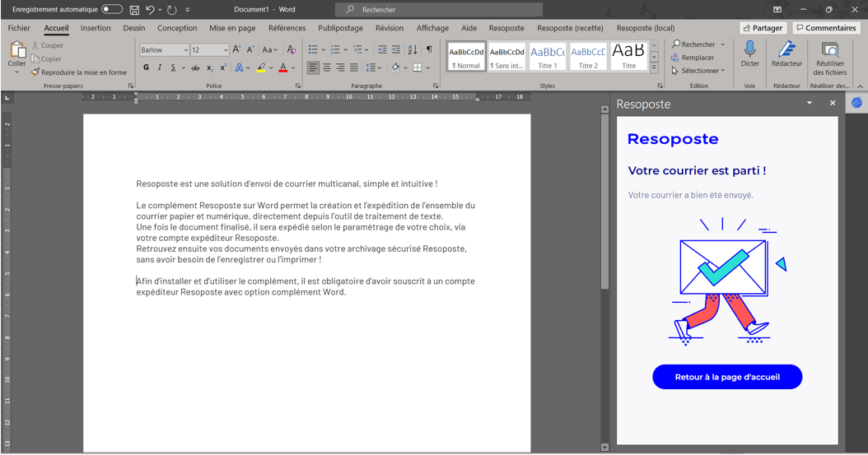Viewport: 868px width, 455px height.
Task: Open the Aa change case dropdown
Action: (269, 49)
